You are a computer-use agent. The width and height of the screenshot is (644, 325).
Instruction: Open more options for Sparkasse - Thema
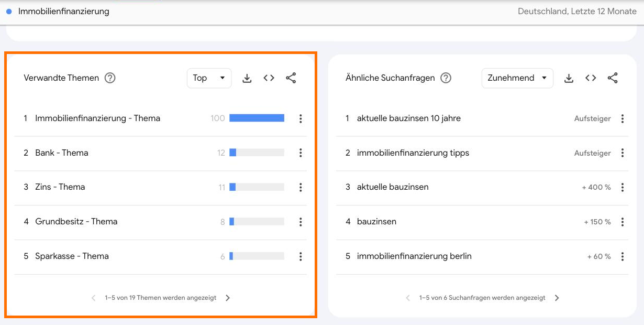(301, 256)
